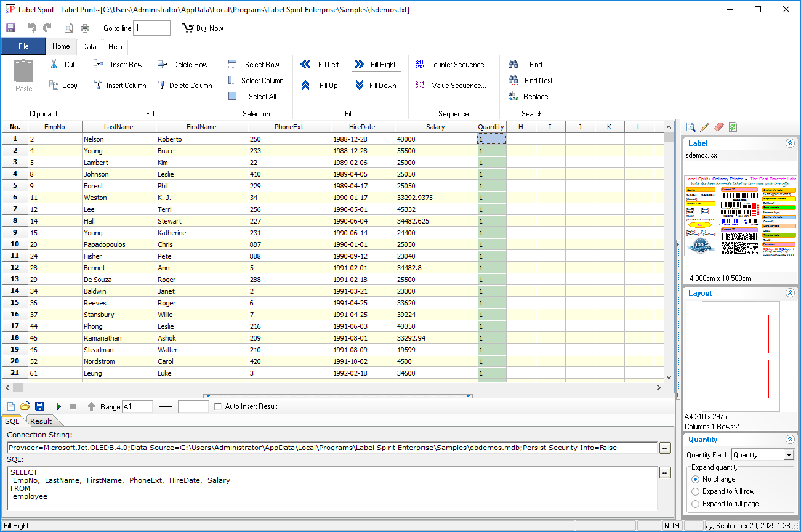Click the Buy Now button
801x532 pixels.
point(203,28)
